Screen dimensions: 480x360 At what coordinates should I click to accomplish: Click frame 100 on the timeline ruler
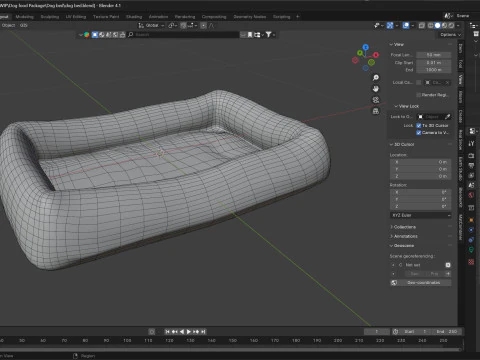[127, 340]
